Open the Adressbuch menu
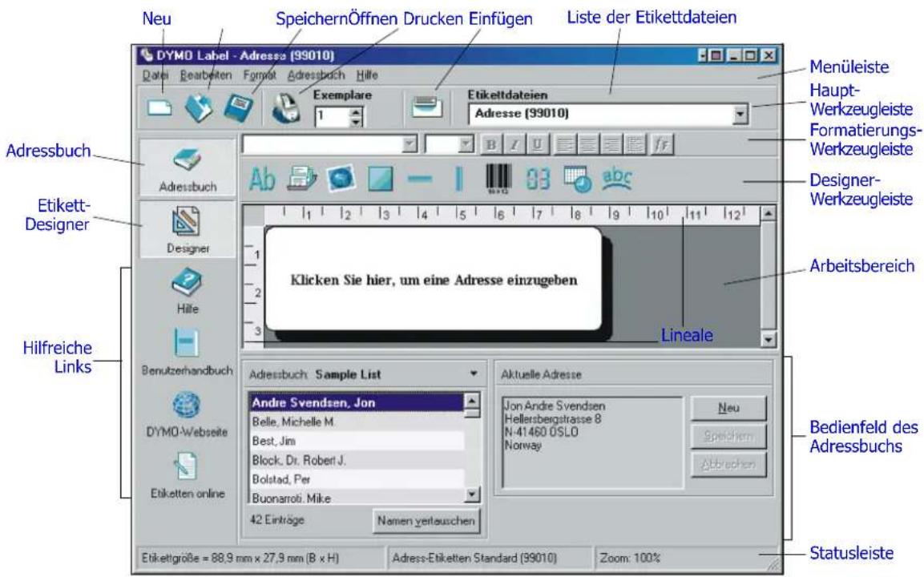The height and width of the screenshot is (577, 924). pos(316,75)
